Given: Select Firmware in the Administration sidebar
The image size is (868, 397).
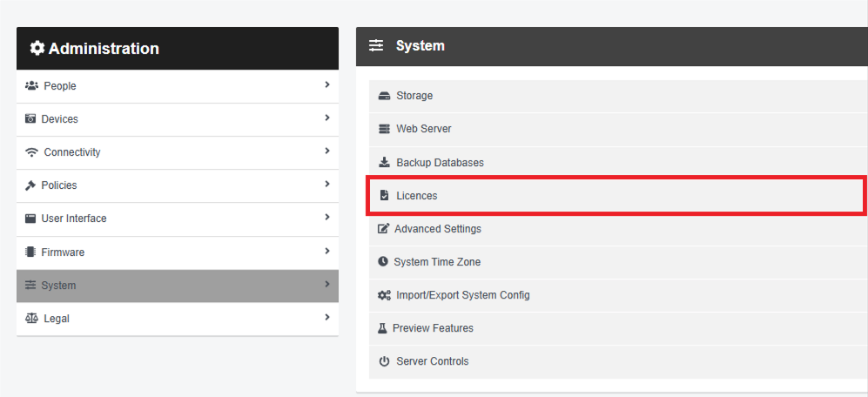Looking at the screenshot, I should click(x=178, y=252).
